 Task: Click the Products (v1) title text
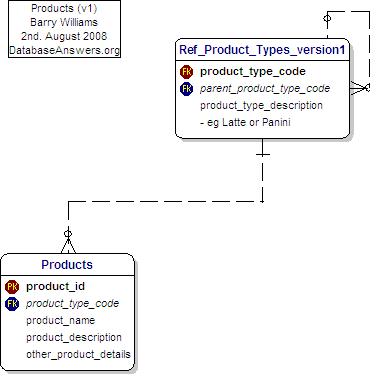[64, 8]
